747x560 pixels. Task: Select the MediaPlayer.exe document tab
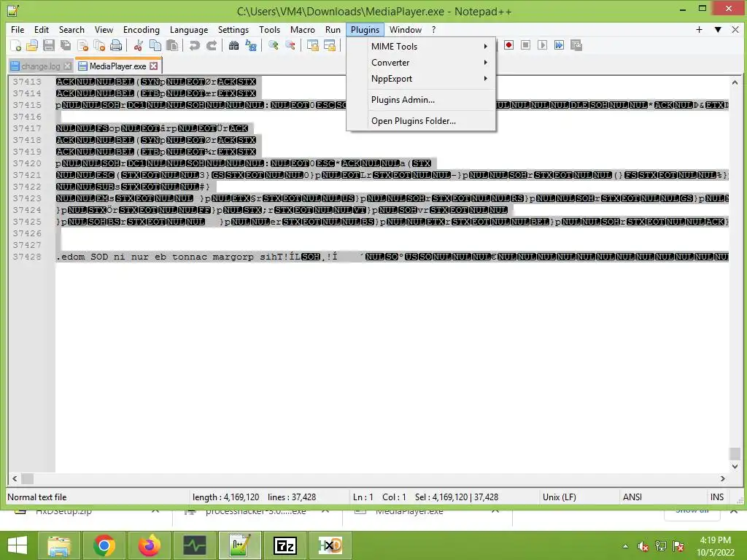click(117, 66)
